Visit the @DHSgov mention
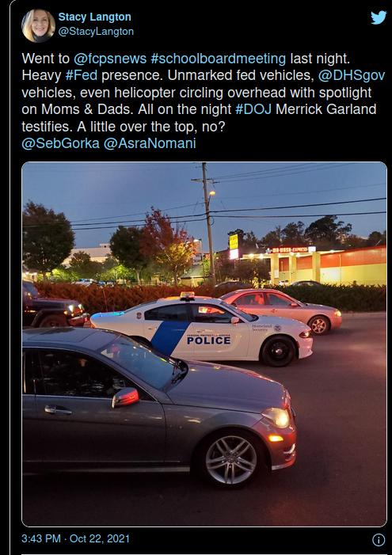The height and width of the screenshot is (555, 392). (352, 75)
